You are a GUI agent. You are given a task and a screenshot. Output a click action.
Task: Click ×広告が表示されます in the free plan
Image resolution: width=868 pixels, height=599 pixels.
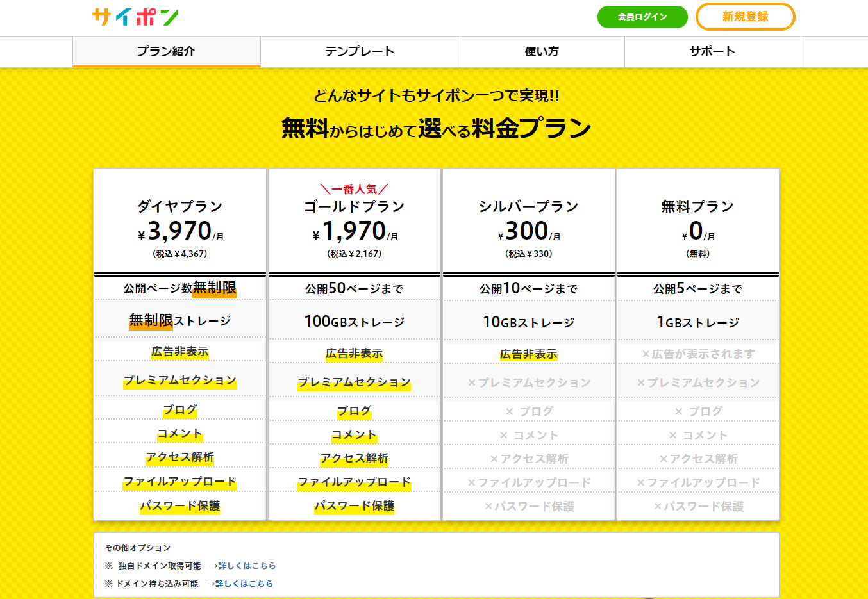pyautogui.click(x=698, y=354)
